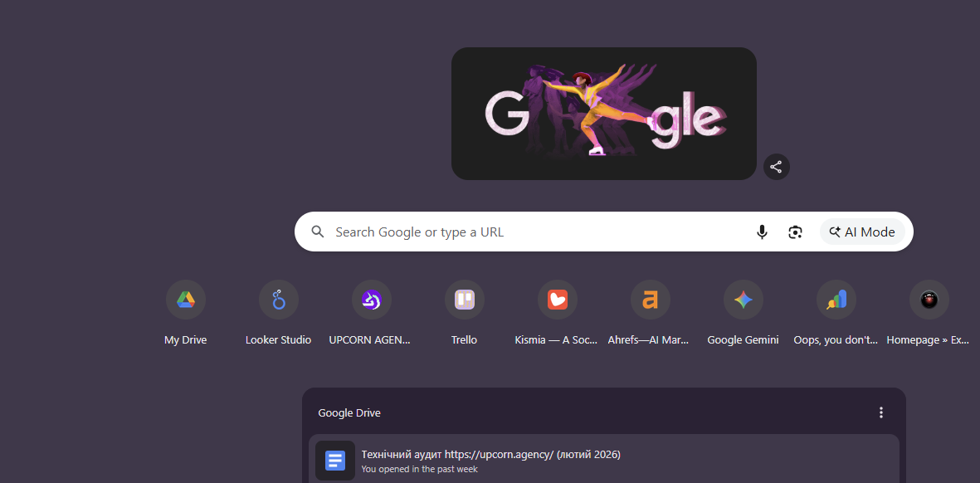Open Google Drive card options menu
This screenshot has width=980, height=483.
pos(881,412)
